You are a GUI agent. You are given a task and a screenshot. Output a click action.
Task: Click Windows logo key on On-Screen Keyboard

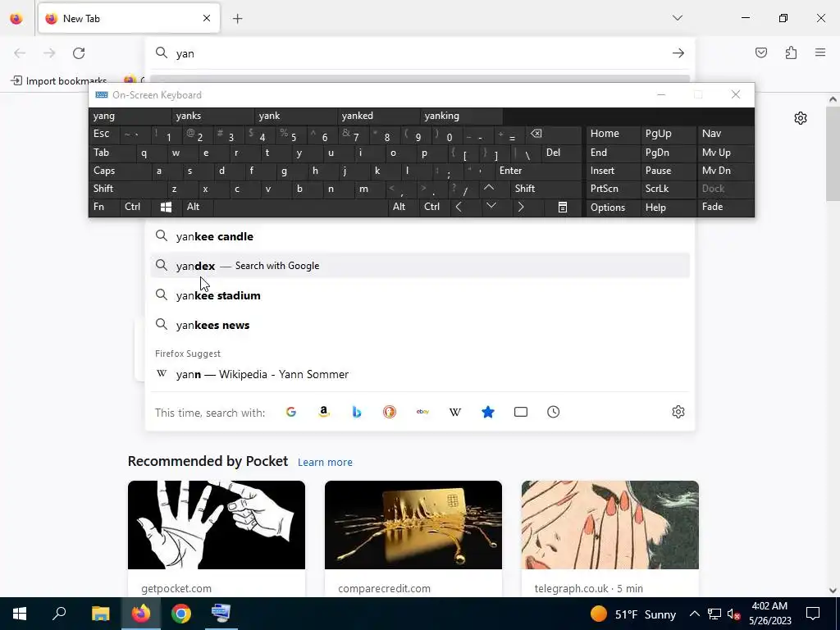click(x=166, y=208)
